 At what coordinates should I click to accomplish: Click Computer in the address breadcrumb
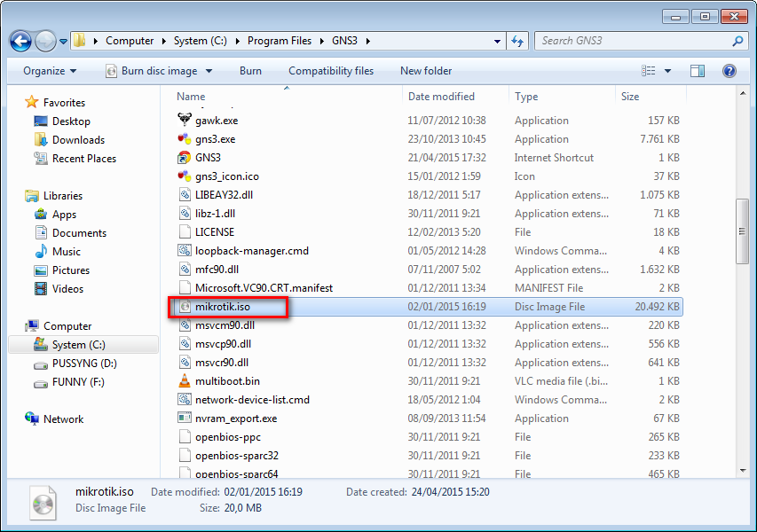[x=130, y=41]
